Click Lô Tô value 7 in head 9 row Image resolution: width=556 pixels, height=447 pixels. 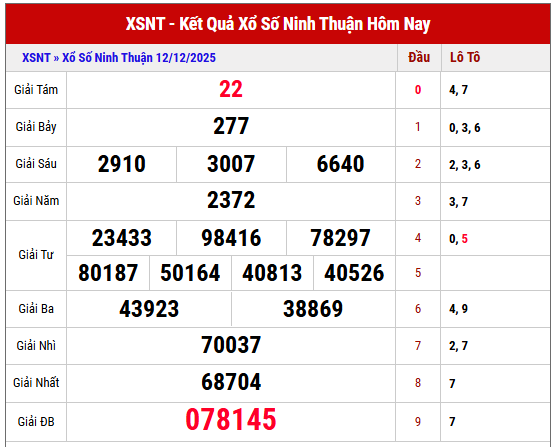click(452, 422)
